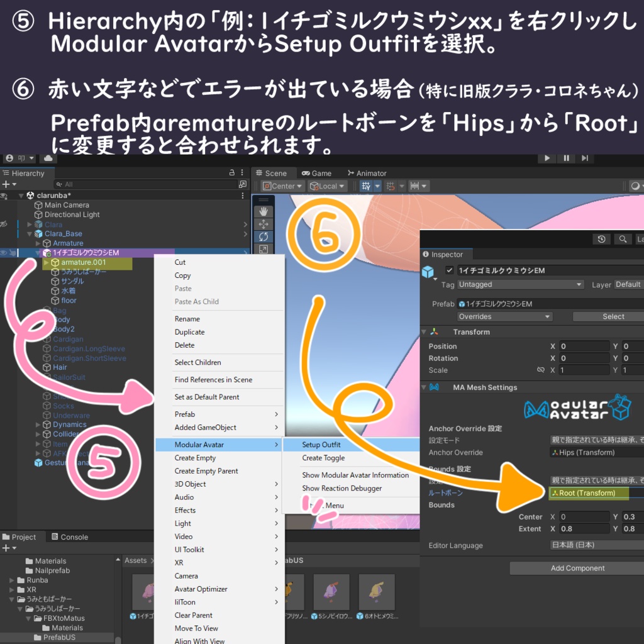Switch to the Game tab
This screenshot has width=644, height=644.
click(x=317, y=174)
